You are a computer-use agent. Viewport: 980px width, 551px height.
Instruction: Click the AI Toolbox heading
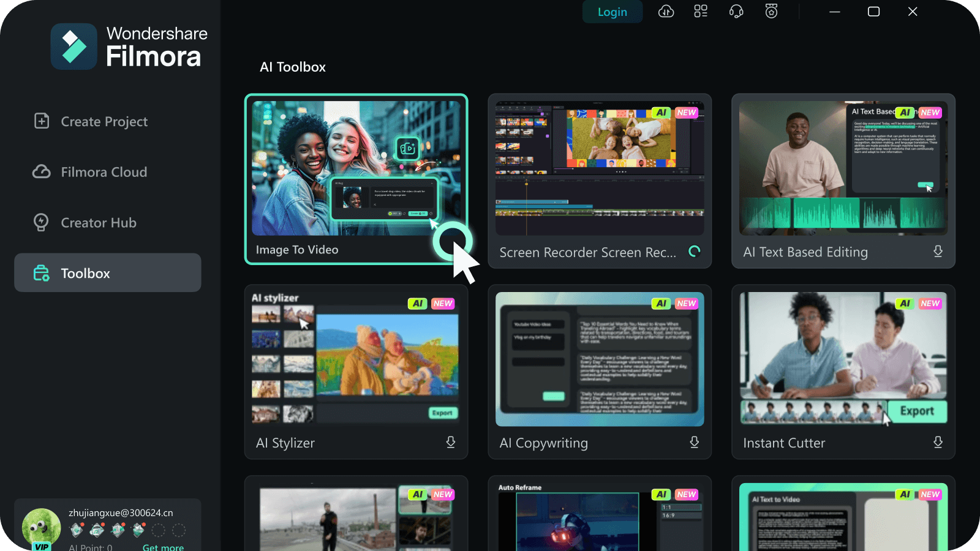[293, 67]
